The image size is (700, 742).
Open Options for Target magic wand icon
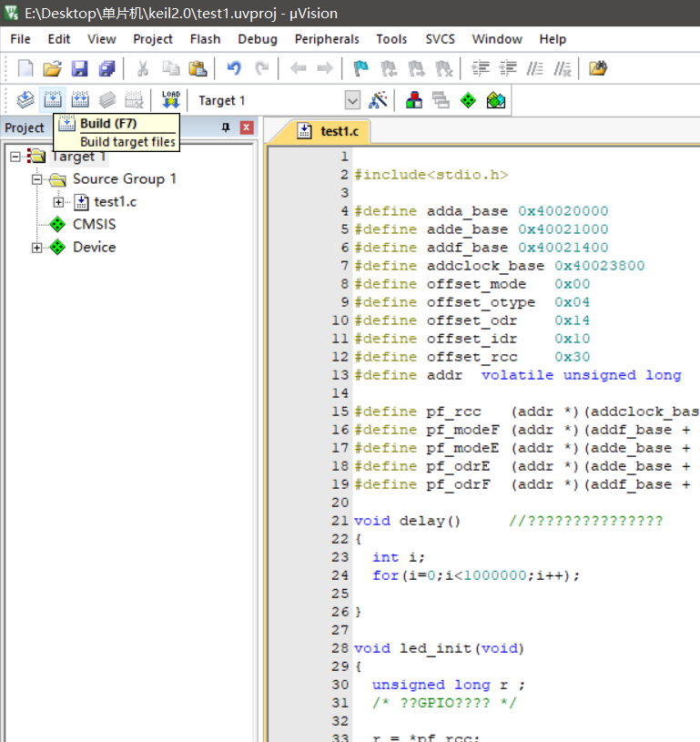[x=379, y=100]
